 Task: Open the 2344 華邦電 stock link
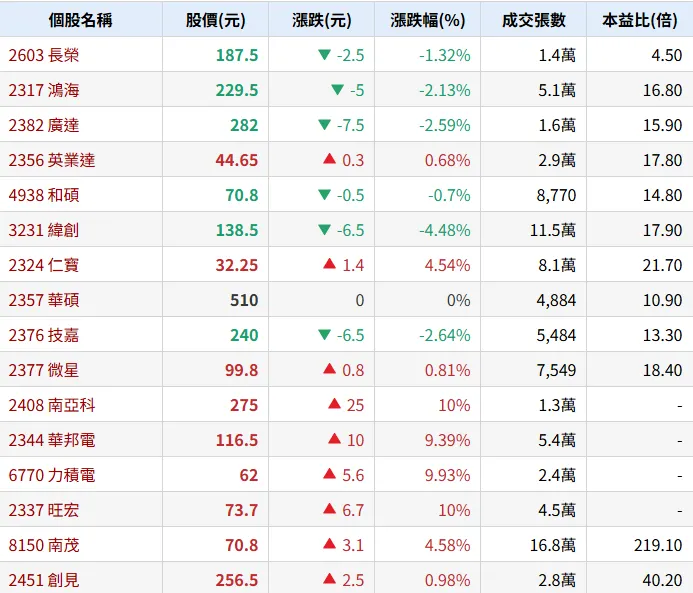[x=52, y=440]
